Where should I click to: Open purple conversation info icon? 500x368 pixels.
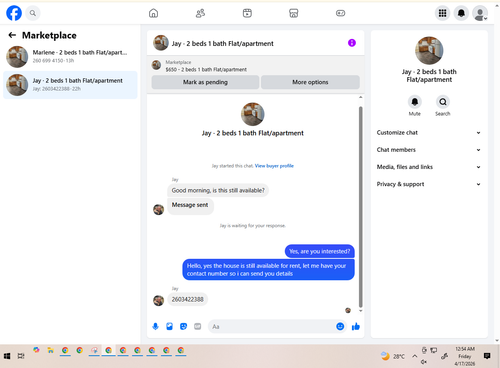click(x=352, y=43)
